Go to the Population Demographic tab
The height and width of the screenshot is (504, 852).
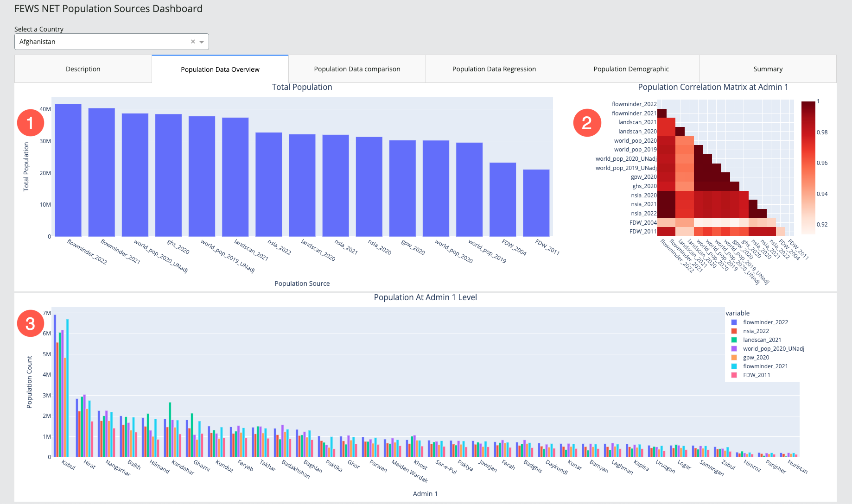point(631,69)
